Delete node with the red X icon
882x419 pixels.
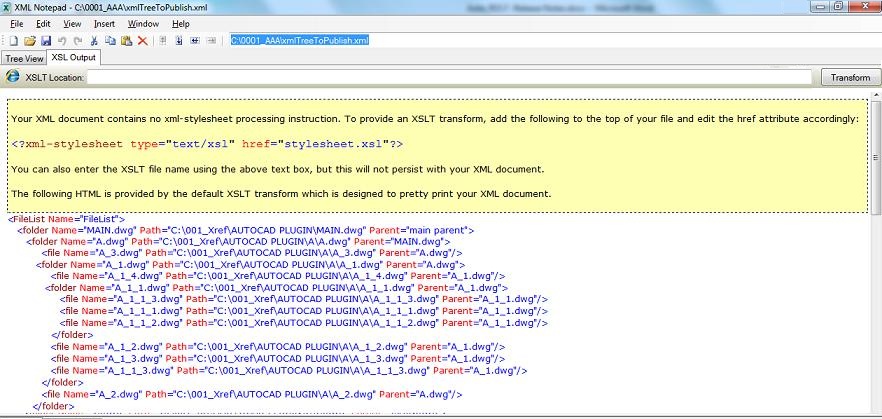142,41
